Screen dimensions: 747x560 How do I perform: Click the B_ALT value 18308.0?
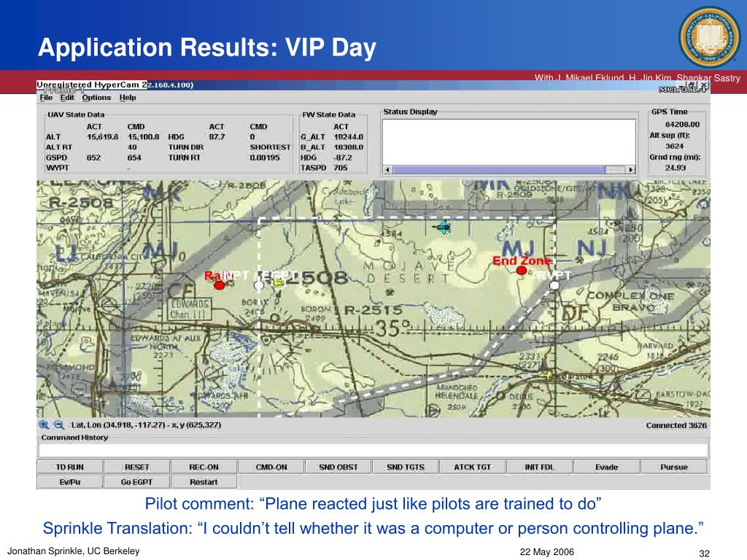(x=348, y=147)
